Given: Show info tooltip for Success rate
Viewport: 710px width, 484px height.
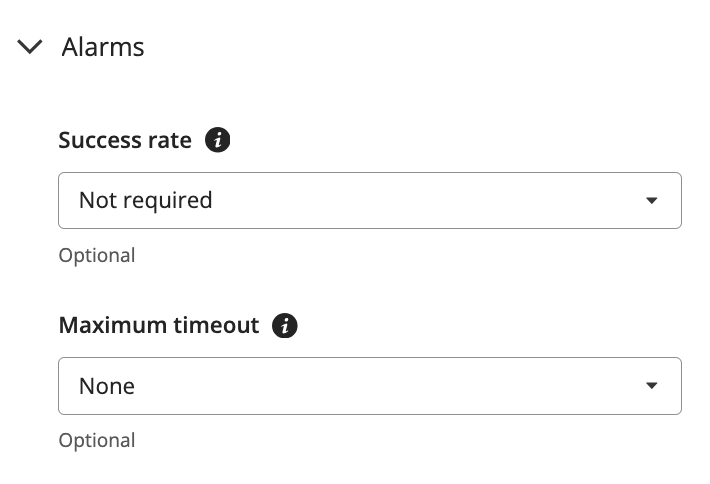Looking at the screenshot, I should pyautogui.click(x=218, y=140).
